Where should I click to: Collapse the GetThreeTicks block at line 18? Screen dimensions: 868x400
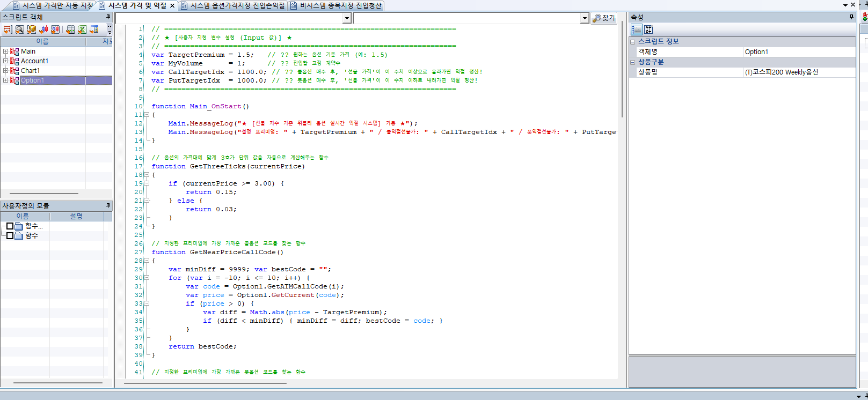(146, 175)
